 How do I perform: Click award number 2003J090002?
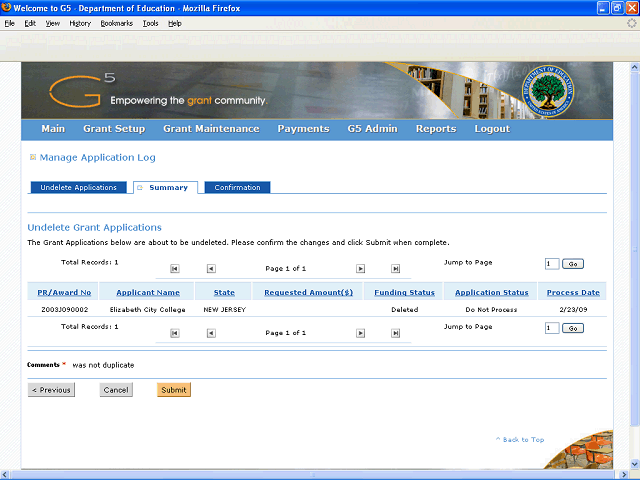(64, 309)
